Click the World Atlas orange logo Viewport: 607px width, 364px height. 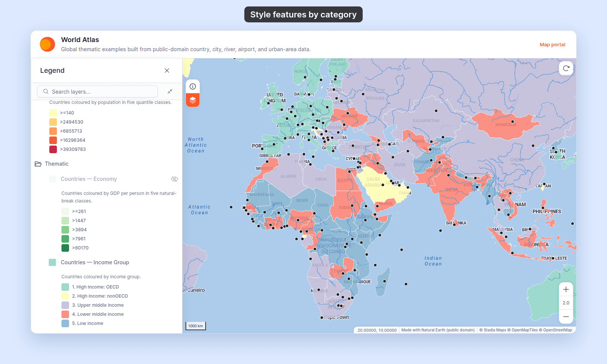(x=47, y=44)
